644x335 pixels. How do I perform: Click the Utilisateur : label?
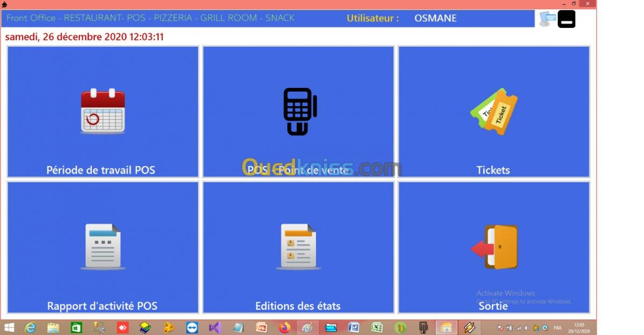click(373, 18)
